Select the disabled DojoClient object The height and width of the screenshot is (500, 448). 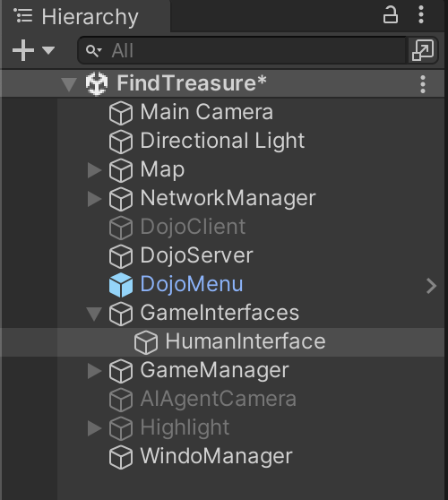pos(193,227)
